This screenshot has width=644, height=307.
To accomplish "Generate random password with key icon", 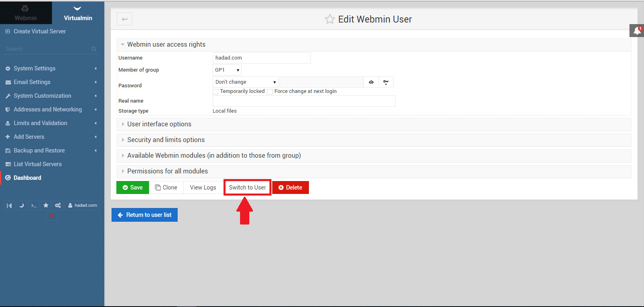I will (386, 82).
